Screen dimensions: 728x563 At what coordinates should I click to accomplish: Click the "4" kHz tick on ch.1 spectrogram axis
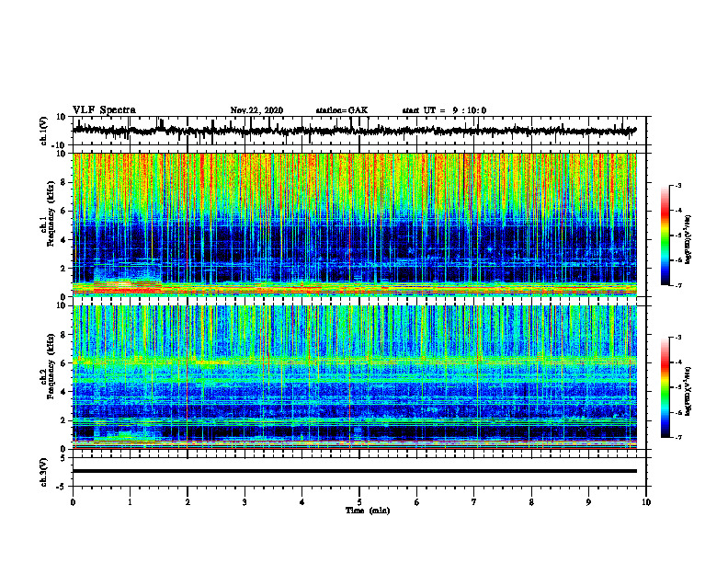[x=64, y=240]
